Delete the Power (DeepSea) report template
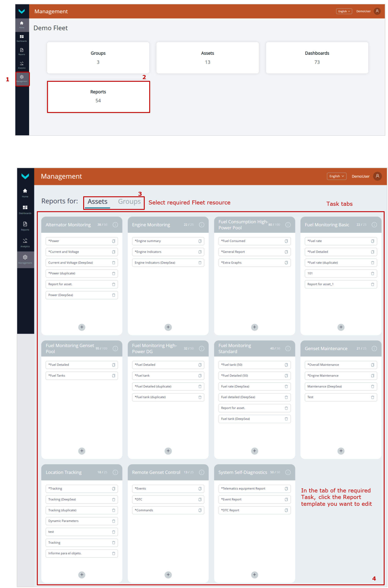This screenshot has height=588, width=388. (x=114, y=295)
